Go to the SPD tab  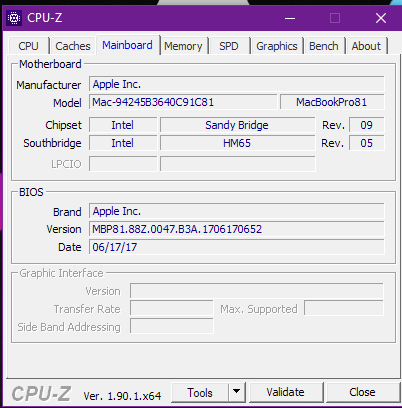pyautogui.click(x=229, y=46)
